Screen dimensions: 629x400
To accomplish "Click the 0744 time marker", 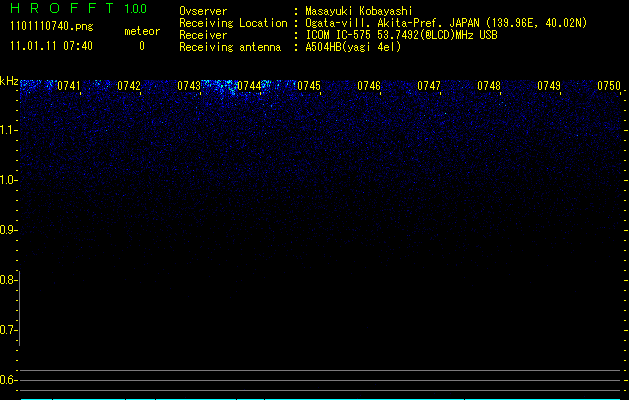I will point(249,86).
